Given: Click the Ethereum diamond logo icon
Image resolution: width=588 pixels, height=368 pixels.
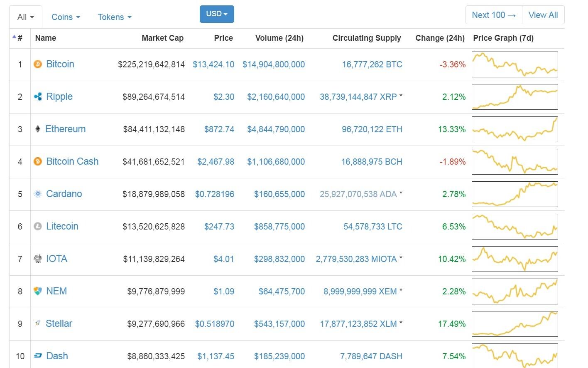Looking at the screenshot, I should pyautogui.click(x=37, y=129).
